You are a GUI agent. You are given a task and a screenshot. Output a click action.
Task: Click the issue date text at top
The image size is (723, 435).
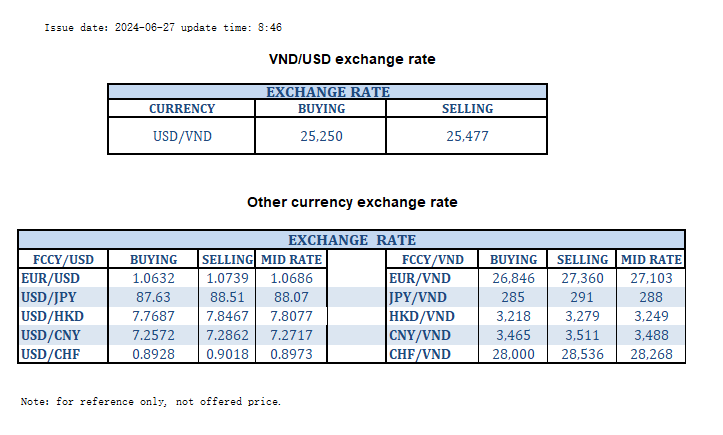tap(163, 27)
